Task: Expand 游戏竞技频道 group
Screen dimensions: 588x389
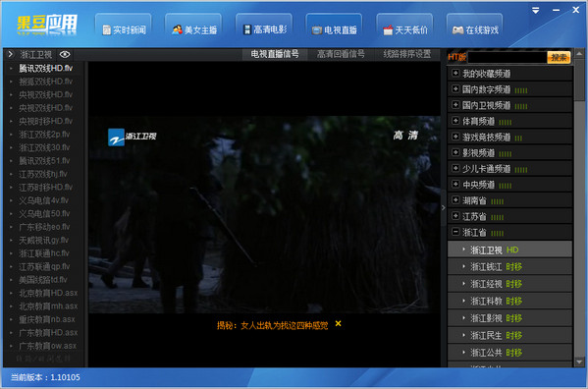Action: [509, 138]
